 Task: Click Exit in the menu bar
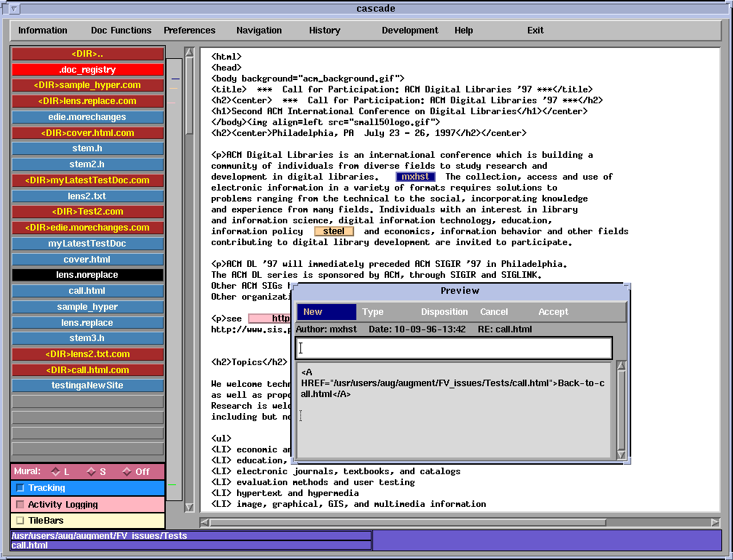coord(535,31)
